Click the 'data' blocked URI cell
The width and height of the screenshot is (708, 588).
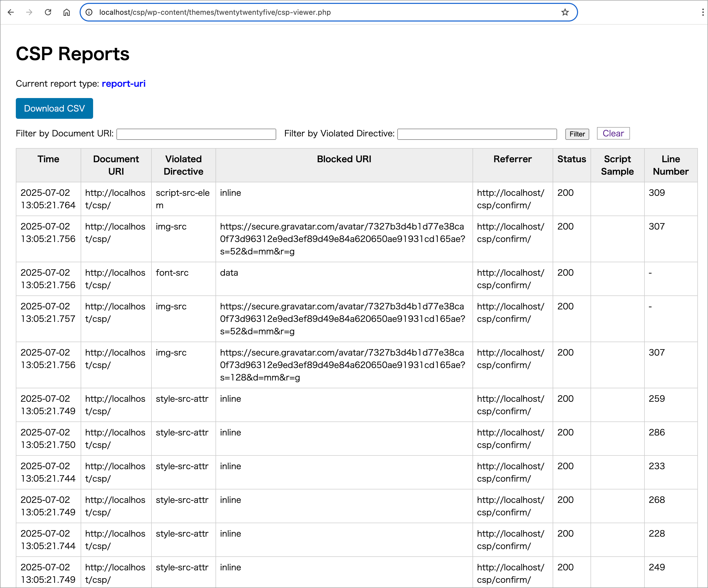tap(344, 279)
